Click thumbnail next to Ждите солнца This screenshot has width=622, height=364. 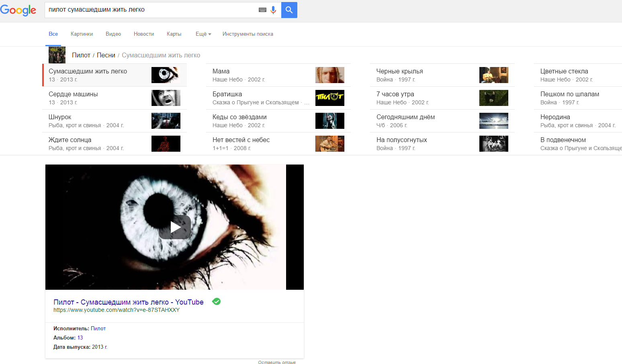point(166,144)
